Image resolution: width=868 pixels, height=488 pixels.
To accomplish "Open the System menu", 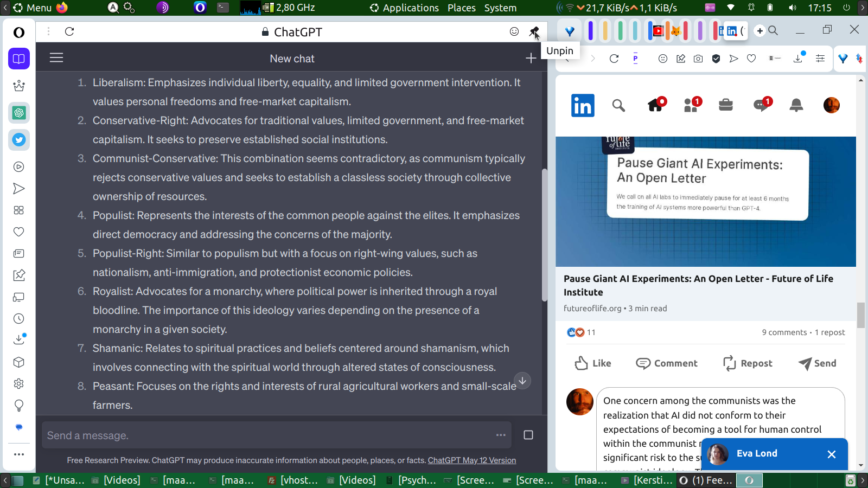I will click(500, 8).
